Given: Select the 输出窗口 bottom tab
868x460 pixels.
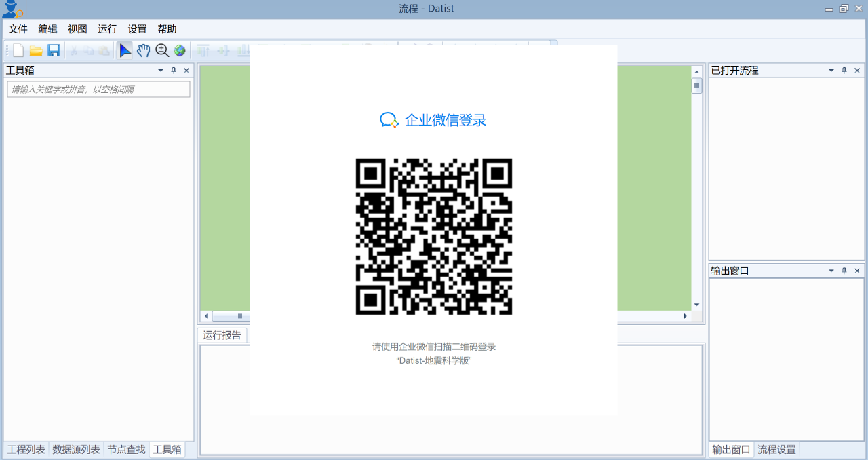Looking at the screenshot, I should 731,449.
